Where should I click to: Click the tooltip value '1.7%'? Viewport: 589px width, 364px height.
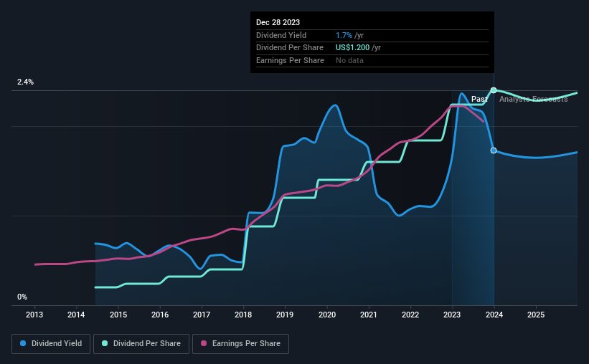coord(344,35)
